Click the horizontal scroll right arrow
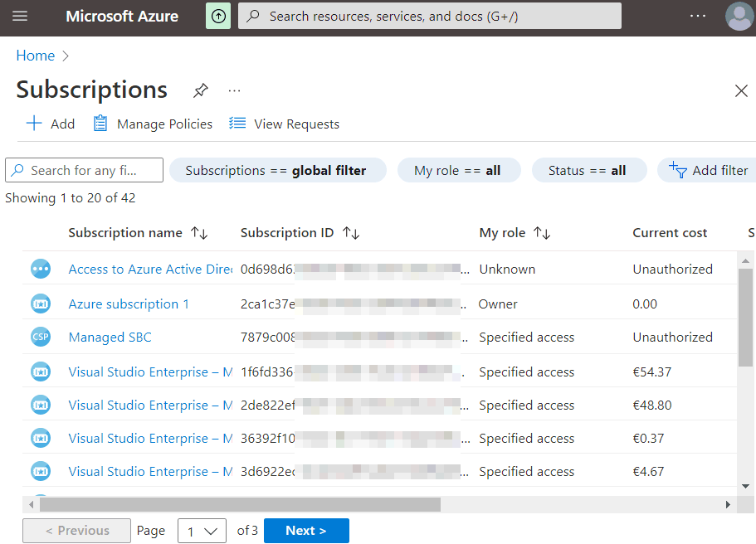 [x=728, y=504]
